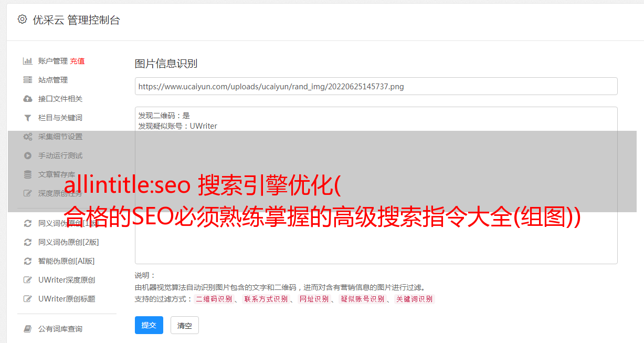Image resolution: width=644 pixels, height=343 pixels.
Task: Click the 优采云 管理控制台 title
Action: (x=76, y=20)
